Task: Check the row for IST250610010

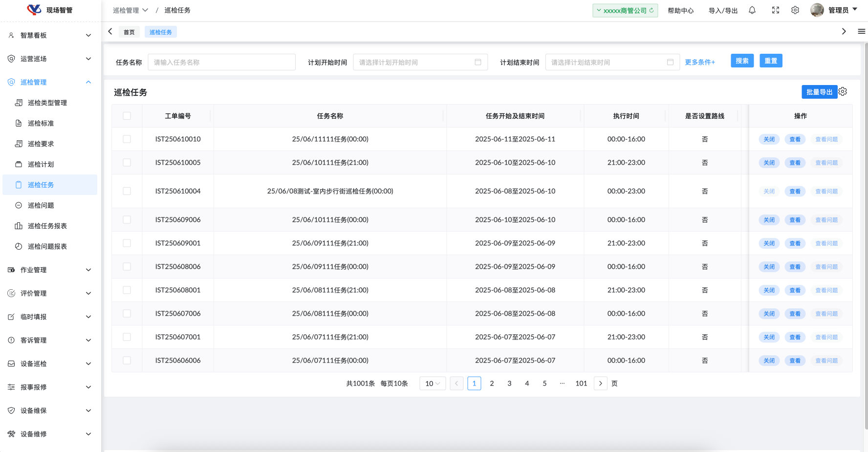Action: (127, 139)
